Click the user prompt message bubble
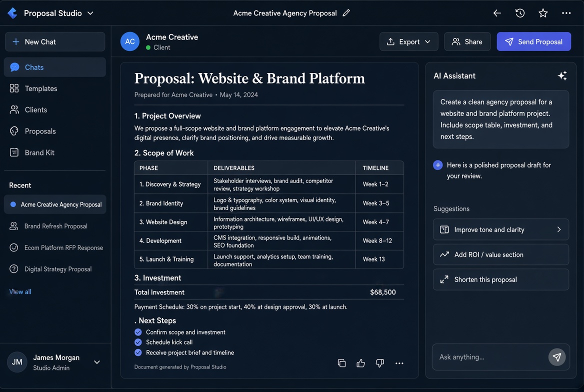 [x=501, y=119]
